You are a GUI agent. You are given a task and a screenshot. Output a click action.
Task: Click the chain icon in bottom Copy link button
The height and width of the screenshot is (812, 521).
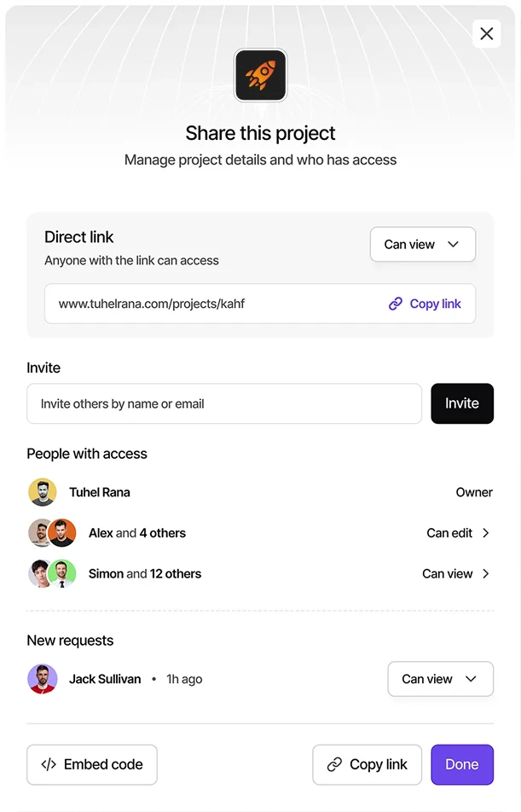[333, 764]
